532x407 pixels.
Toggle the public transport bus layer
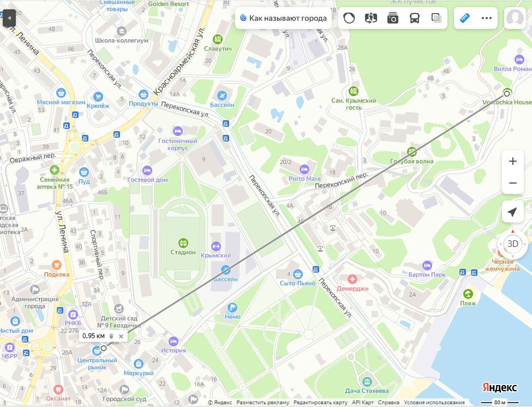point(415,18)
